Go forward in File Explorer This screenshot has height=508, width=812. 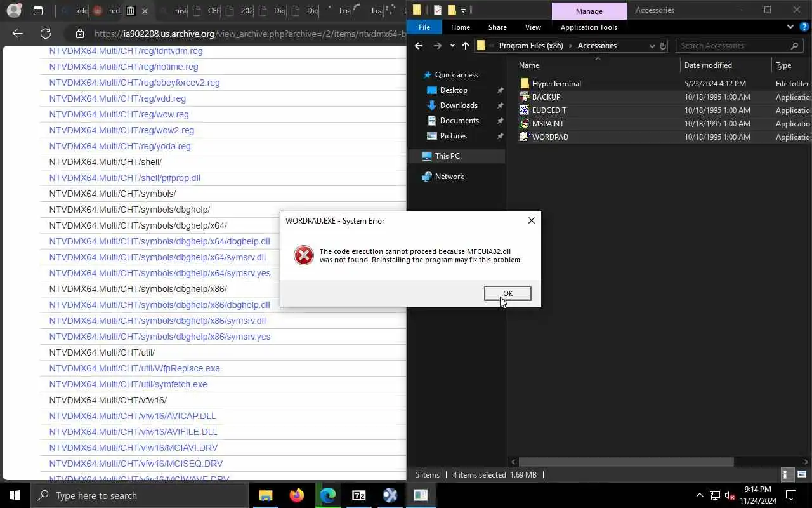click(438, 46)
